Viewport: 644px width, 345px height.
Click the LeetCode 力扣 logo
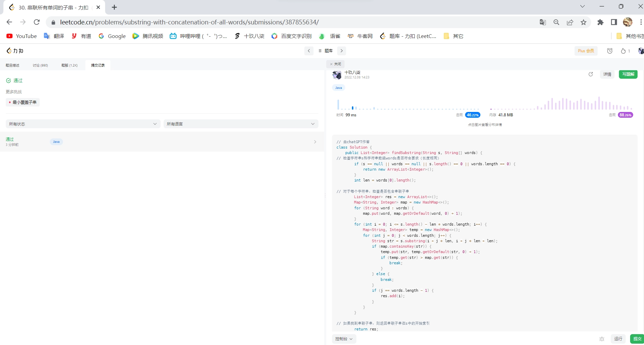pos(15,51)
